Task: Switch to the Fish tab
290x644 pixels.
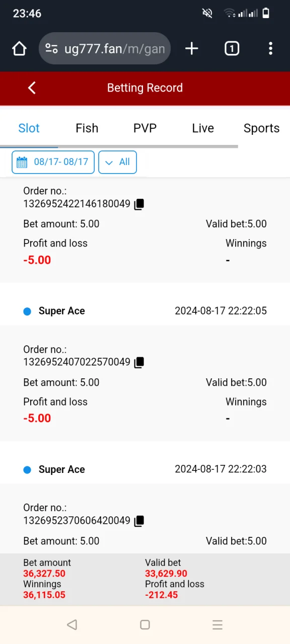Action: click(x=87, y=128)
